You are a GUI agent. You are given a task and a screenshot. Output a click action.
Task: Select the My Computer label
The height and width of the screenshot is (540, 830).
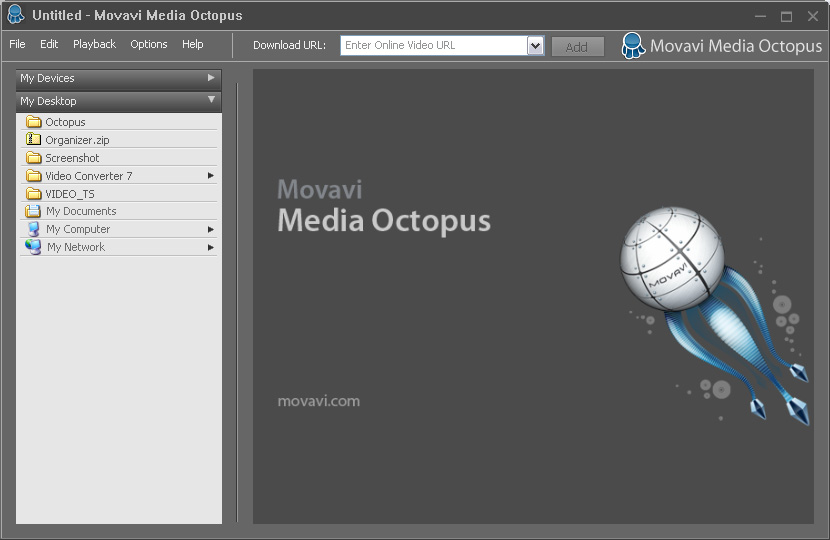(78, 229)
